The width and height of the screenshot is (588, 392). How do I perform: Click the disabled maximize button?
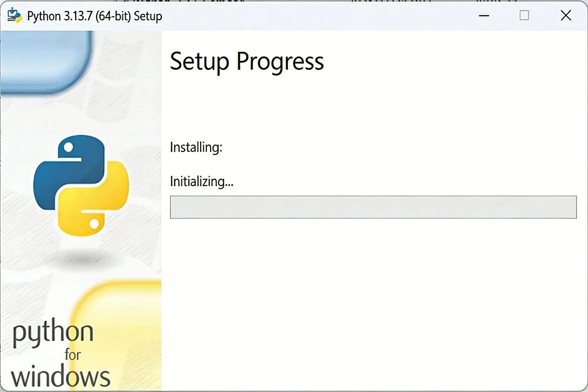[x=524, y=15]
